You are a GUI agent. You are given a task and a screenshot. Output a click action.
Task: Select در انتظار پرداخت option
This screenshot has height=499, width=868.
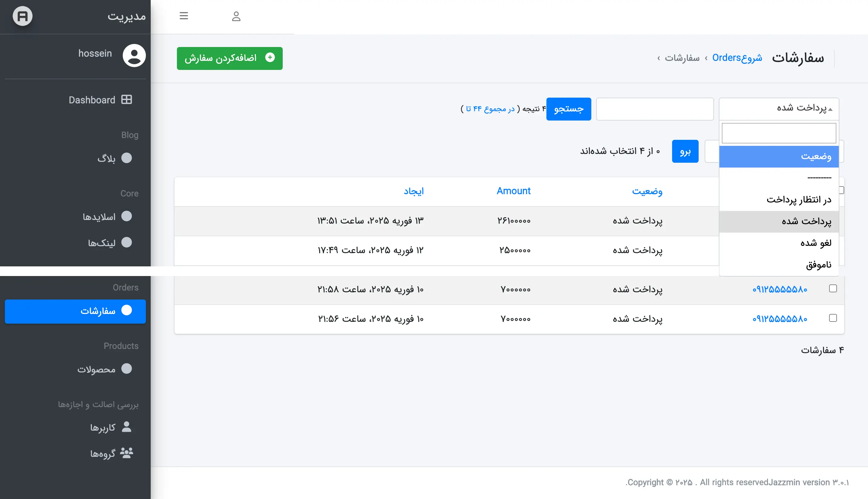coord(778,200)
